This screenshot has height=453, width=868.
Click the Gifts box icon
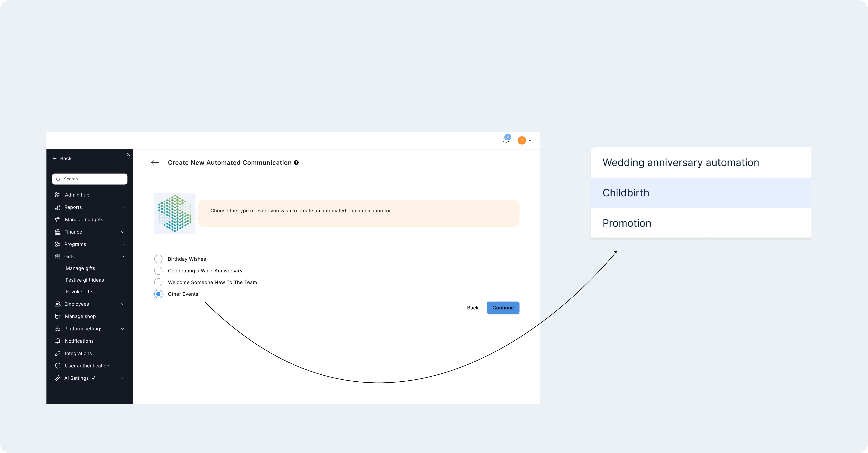tap(58, 257)
